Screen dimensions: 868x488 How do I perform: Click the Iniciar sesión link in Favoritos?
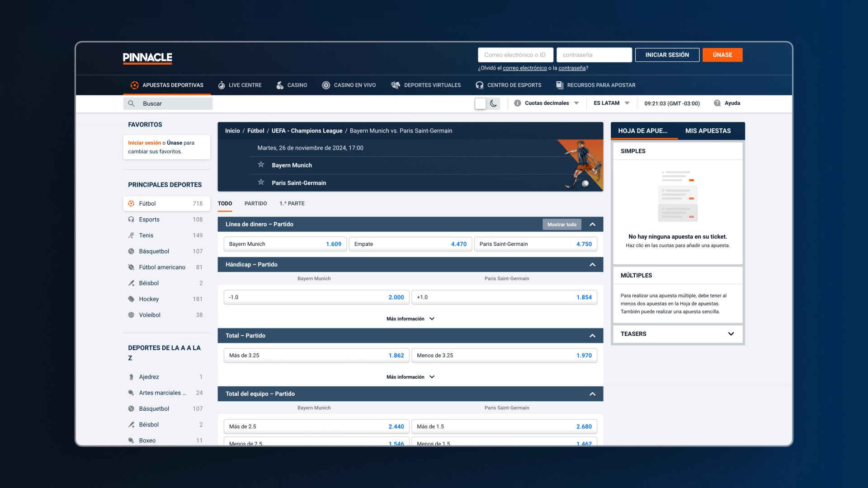tap(144, 143)
